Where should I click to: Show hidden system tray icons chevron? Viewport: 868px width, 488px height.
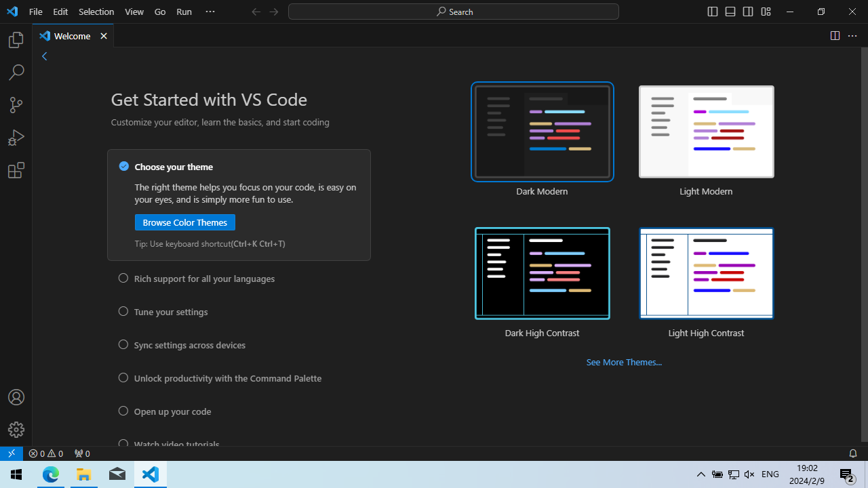pos(701,474)
